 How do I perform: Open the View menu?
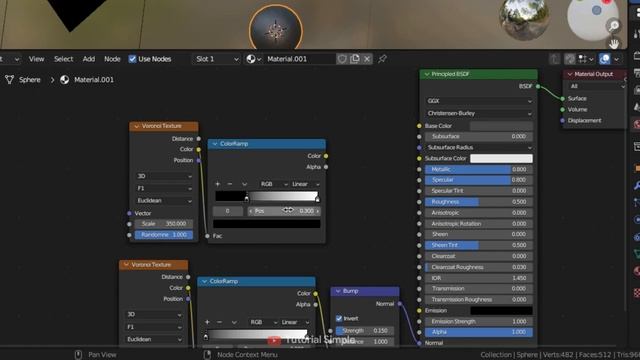pyautogui.click(x=36, y=59)
